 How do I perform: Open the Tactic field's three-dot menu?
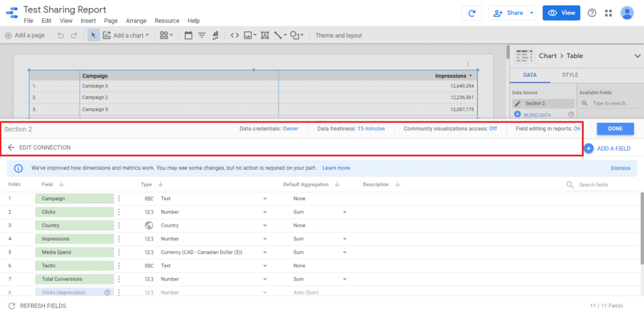[x=119, y=266]
